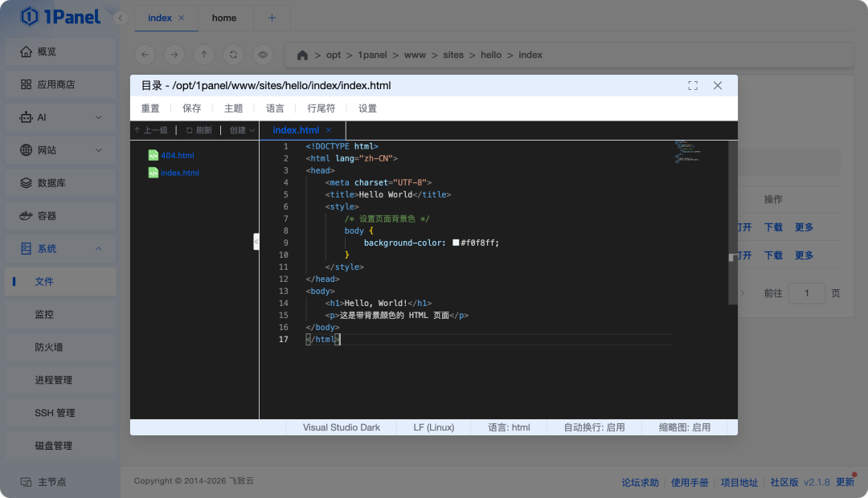Switch to the home tab

click(x=224, y=18)
